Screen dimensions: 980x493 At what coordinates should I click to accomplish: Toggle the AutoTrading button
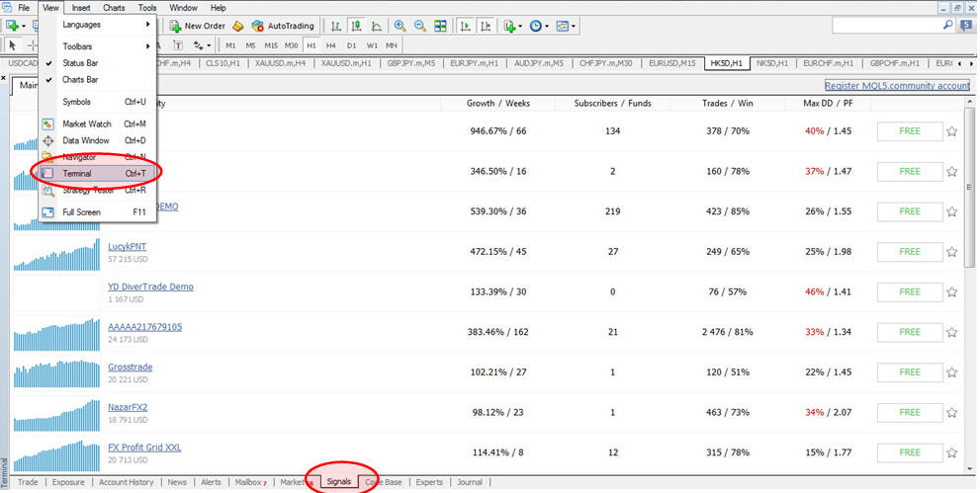(283, 26)
